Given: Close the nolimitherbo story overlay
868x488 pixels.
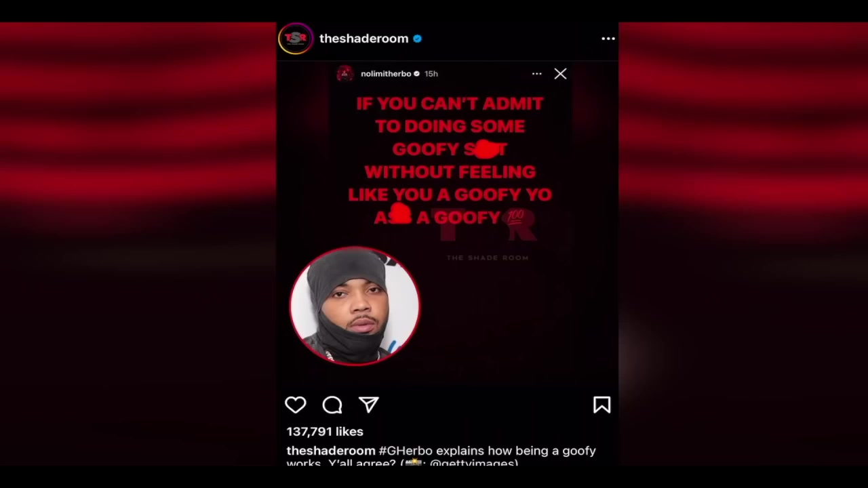Looking at the screenshot, I should [560, 73].
